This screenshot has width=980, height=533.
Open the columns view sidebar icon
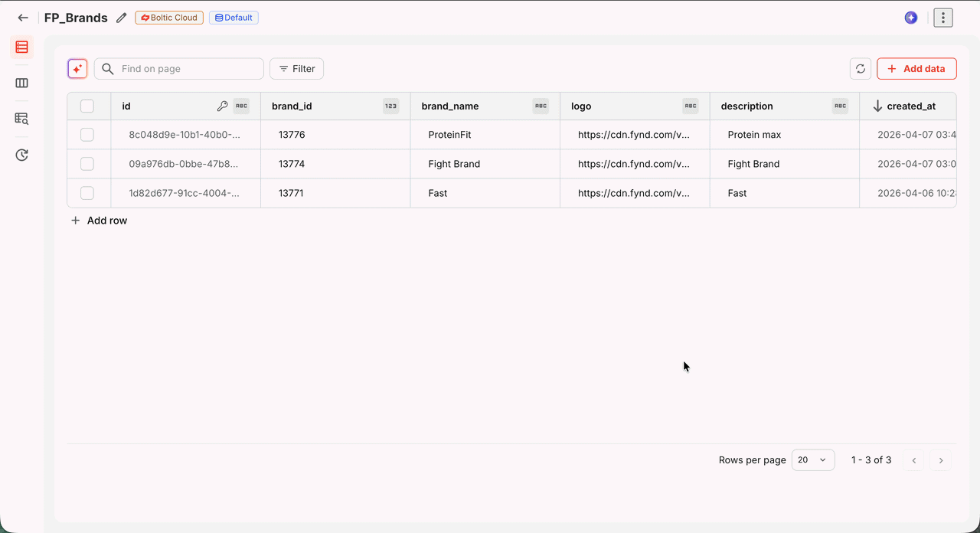[21, 83]
